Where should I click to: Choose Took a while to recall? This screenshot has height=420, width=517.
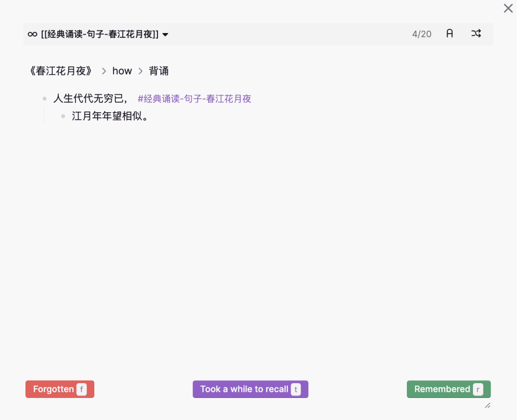250,389
